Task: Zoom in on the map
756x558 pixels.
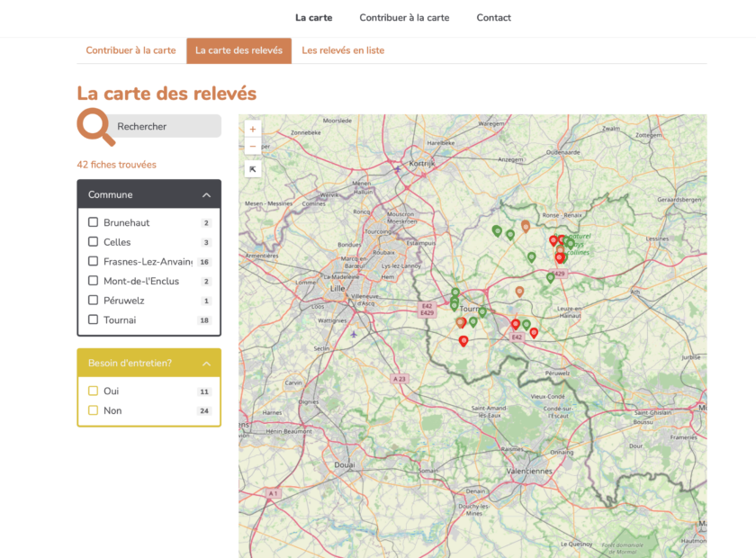Action: 253,130
